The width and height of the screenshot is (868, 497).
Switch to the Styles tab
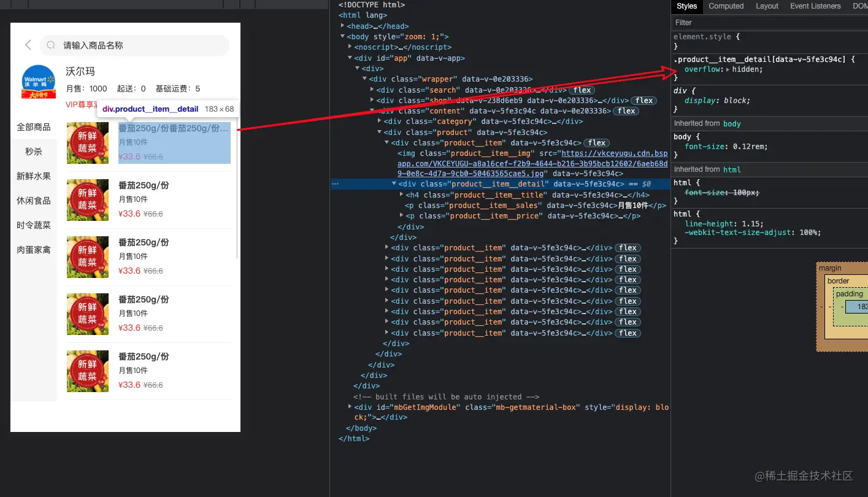(x=686, y=6)
